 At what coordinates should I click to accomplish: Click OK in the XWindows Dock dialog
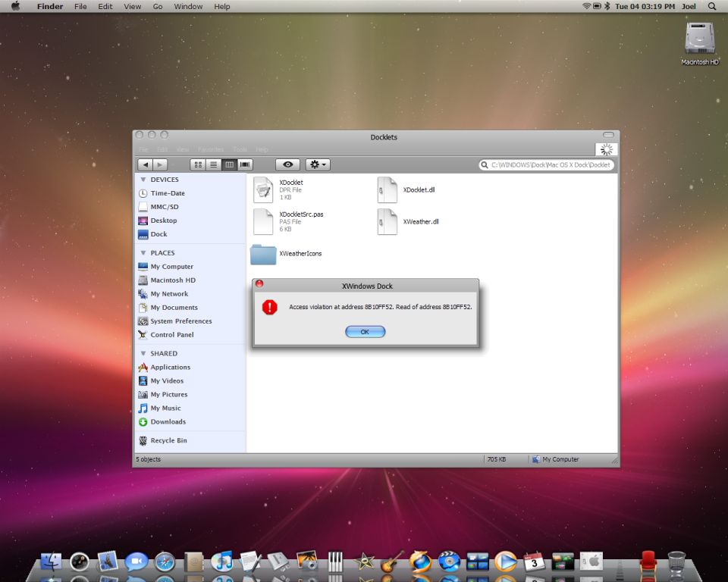pyautogui.click(x=365, y=332)
